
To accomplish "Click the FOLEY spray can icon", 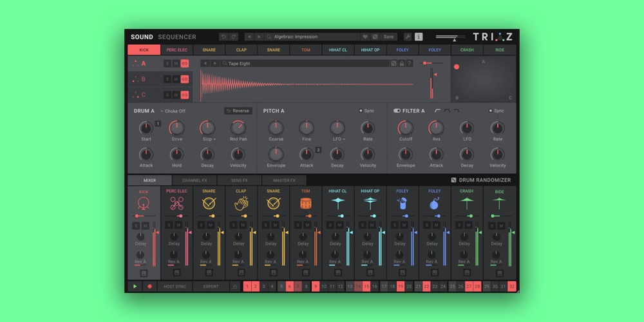I will [402, 203].
